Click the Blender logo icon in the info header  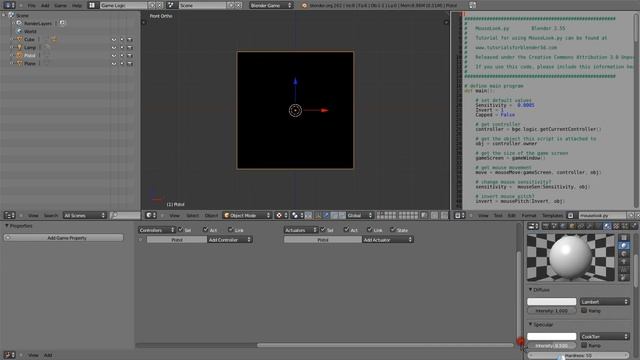tap(304, 5)
